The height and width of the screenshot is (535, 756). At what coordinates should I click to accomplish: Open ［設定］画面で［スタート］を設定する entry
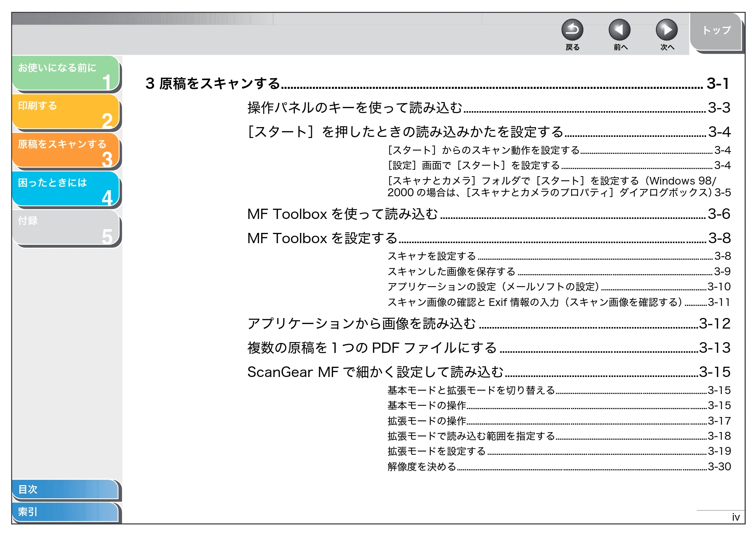[x=559, y=165]
